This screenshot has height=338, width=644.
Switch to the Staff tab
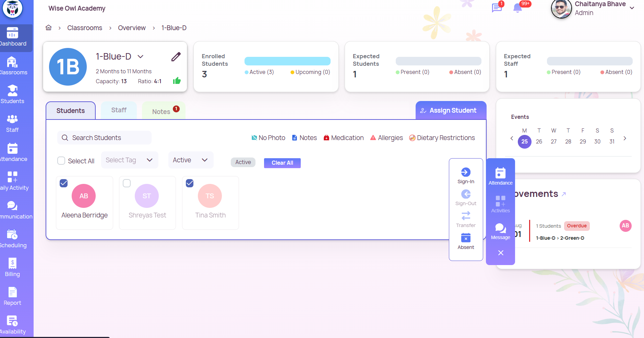[x=119, y=110]
